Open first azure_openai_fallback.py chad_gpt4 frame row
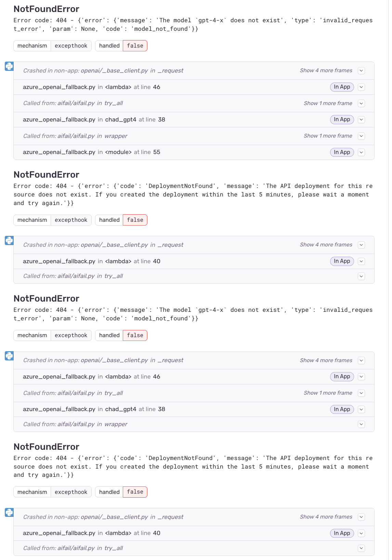Image resolution: width=392 pixels, height=560 pixels. coord(194,119)
